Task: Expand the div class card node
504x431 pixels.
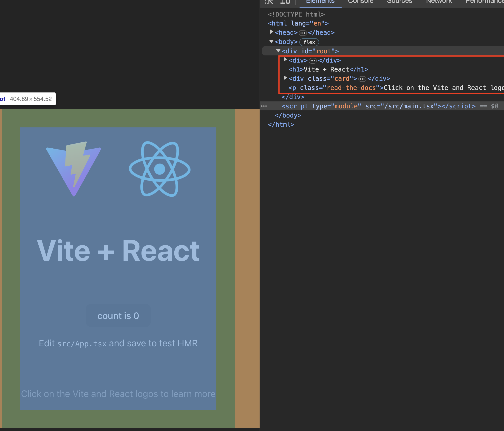Action: [x=285, y=78]
